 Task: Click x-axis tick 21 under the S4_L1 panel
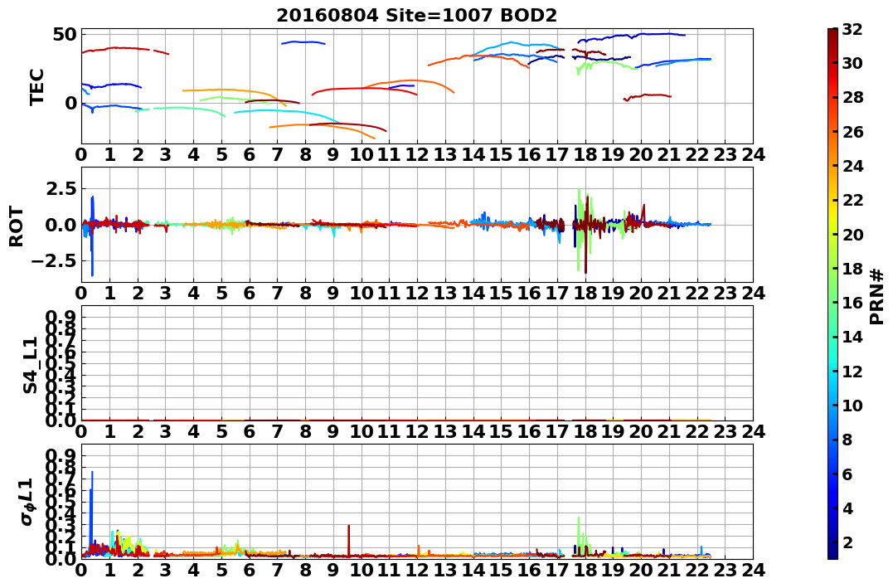(x=668, y=431)
